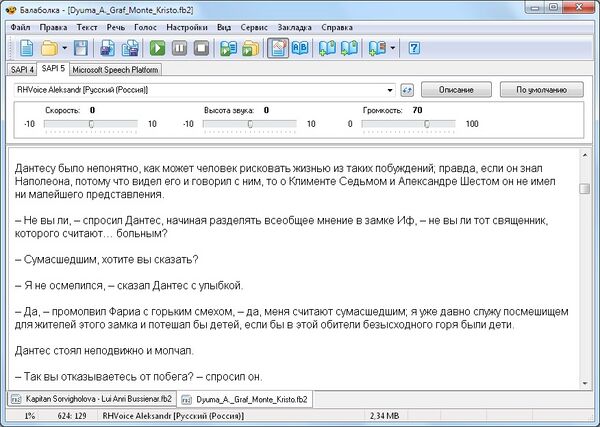This screenshot has width=600, height=427.
Task: Switch to the SAPI 4 tab
Action: click(22, 70)
